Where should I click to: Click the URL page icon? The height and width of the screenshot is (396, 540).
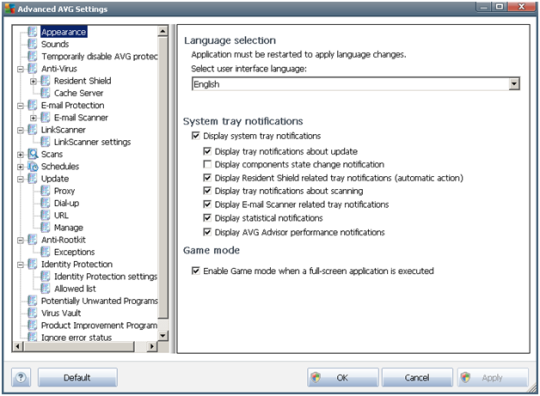click(45, 215)
